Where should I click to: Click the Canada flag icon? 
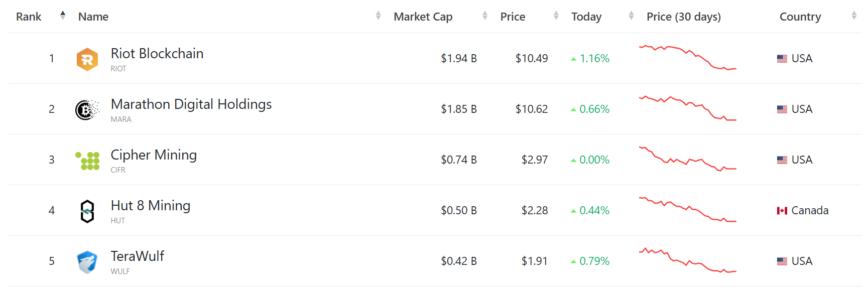782,211
